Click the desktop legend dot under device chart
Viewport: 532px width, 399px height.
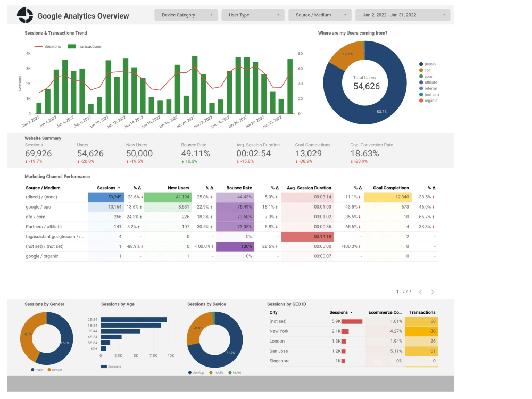[190, 372]
